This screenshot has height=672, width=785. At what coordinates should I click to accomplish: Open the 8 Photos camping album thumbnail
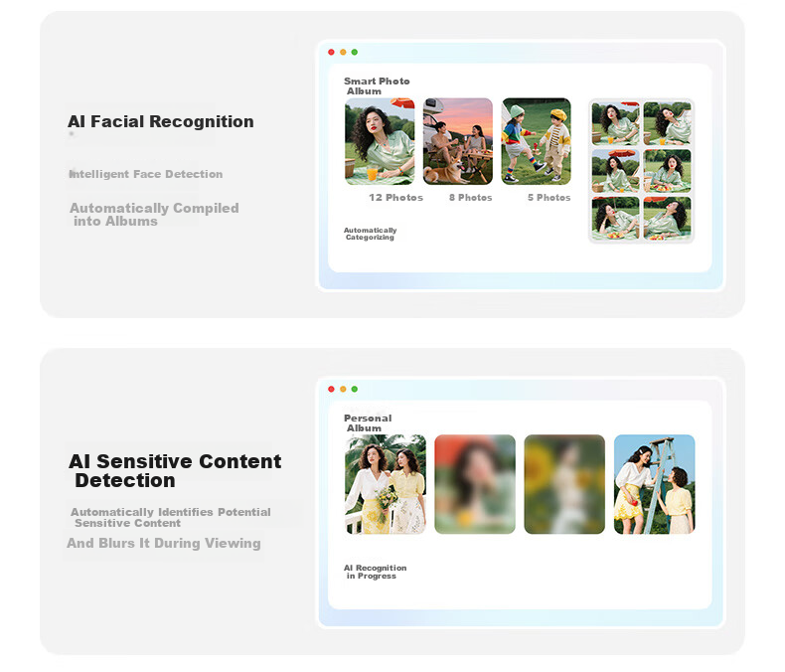click(457, 141)
